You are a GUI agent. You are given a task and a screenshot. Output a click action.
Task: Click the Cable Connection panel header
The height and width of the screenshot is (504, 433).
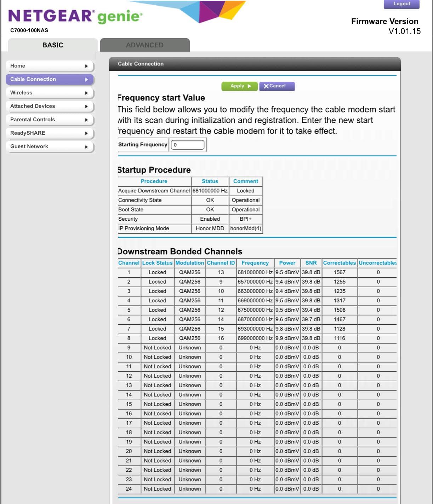point(140,64)
